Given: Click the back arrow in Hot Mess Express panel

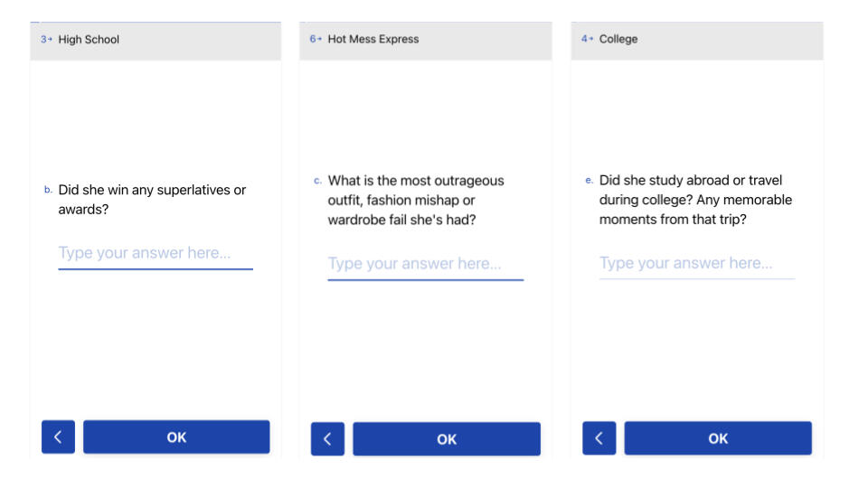Looking at the screenshot, I should pyautogui.click(x=327, y=439).
